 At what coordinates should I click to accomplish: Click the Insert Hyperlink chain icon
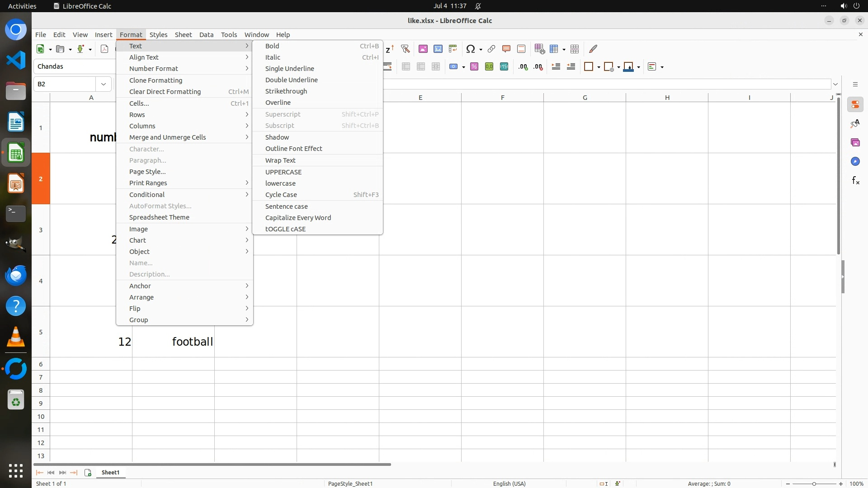tap(491, 49)
